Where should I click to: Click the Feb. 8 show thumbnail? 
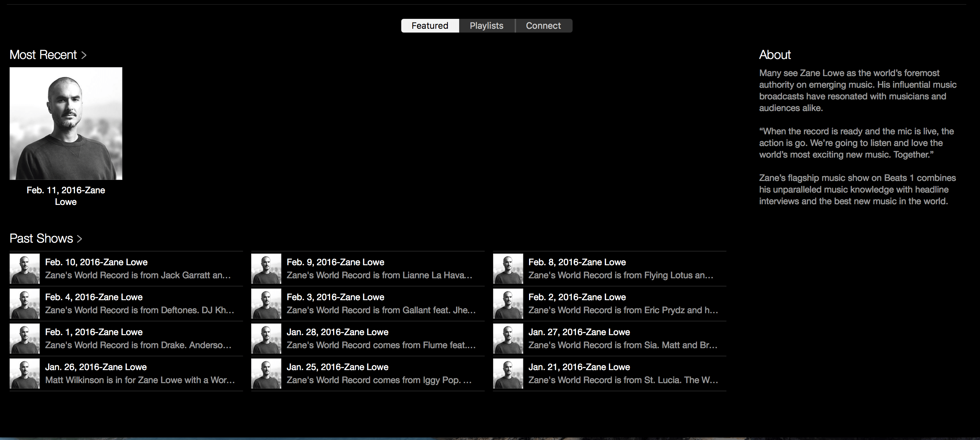(508, 269)
